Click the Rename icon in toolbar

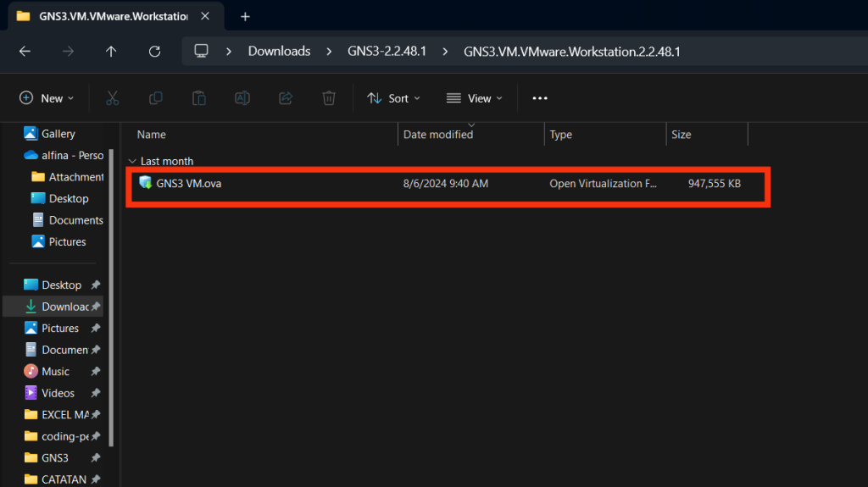tap(242, 98)
